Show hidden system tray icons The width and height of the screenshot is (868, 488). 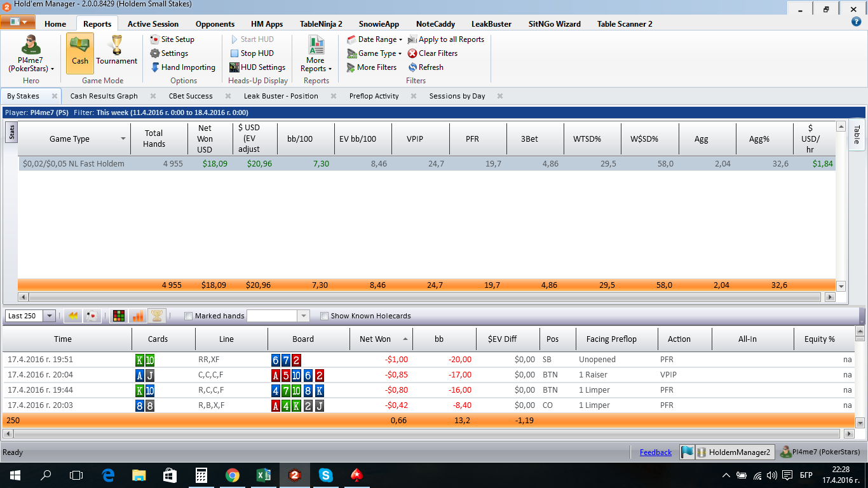[726, 475]
